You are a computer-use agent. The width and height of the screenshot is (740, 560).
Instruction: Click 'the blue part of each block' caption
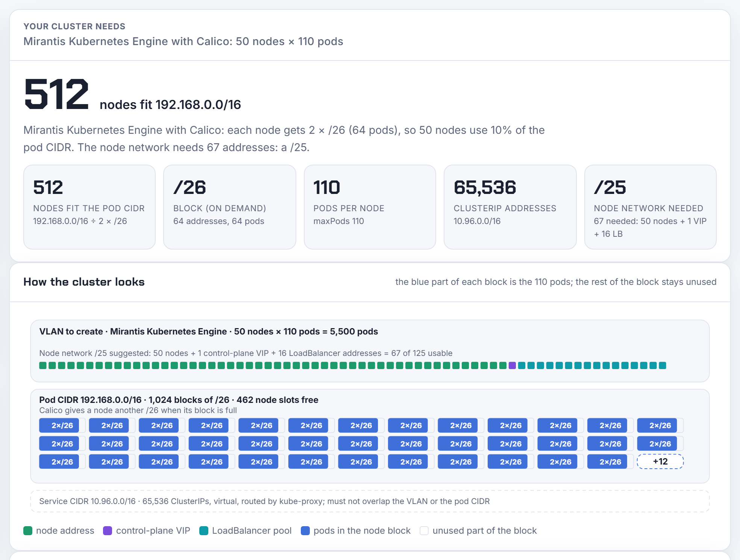[556, 282]
